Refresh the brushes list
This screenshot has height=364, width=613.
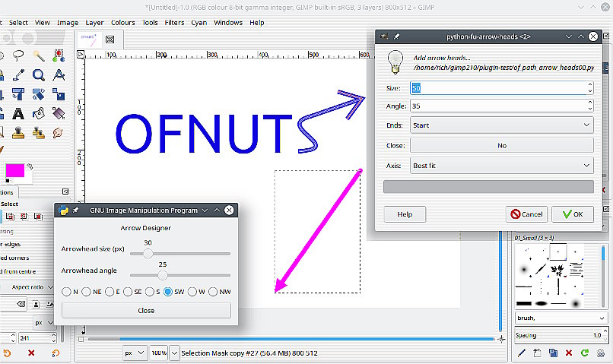click(x=585, y=353)
